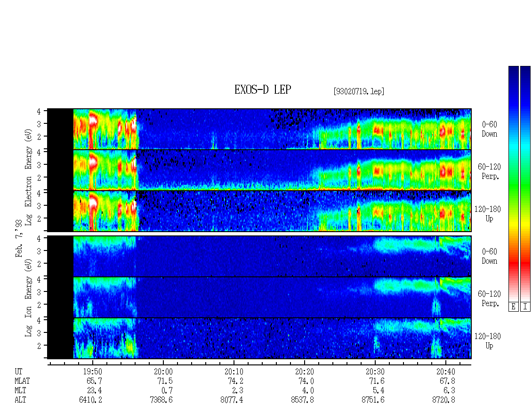Select ALT value 8720.8
Image resolution: width=532 pixels, height=412 pixels.
[443, 400]
